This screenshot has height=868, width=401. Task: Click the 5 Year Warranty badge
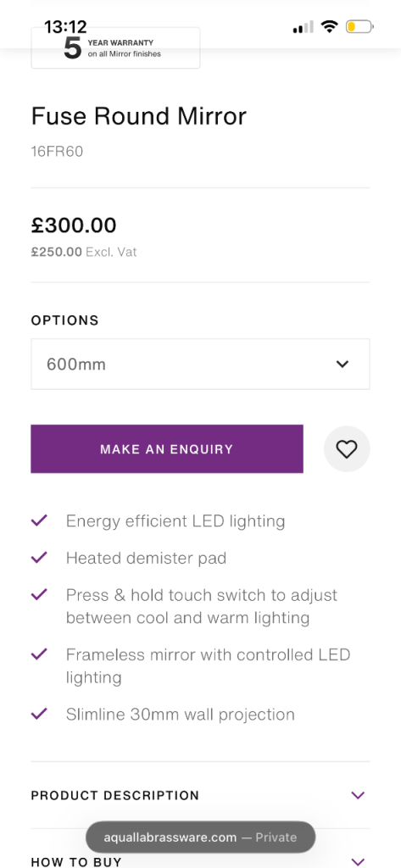[x=115, y=48]
